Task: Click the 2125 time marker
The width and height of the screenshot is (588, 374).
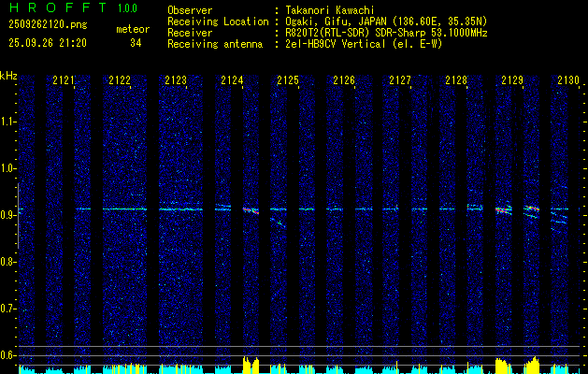Action: [x=288, y=79]
